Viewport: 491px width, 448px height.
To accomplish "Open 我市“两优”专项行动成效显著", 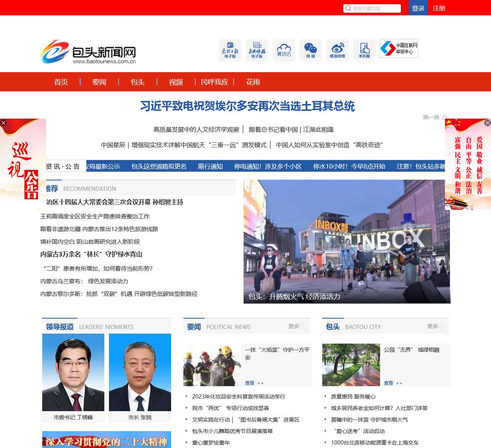I will [x=231, y=408].
